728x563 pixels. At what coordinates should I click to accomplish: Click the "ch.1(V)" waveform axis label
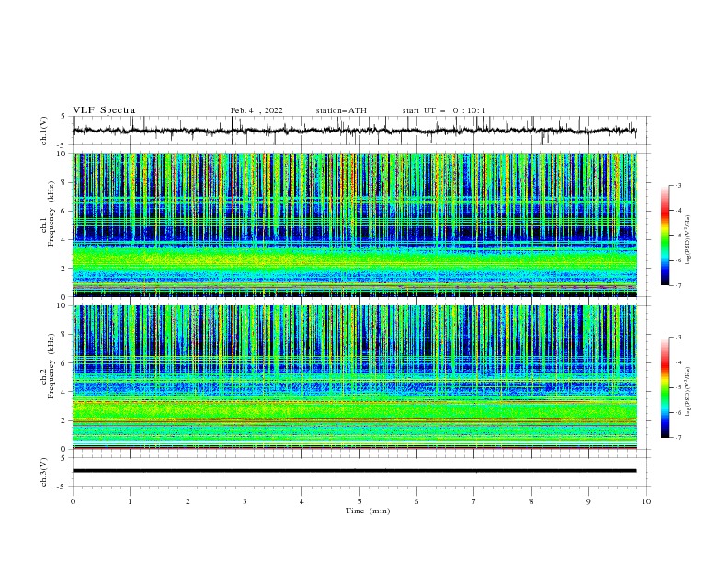44,131
